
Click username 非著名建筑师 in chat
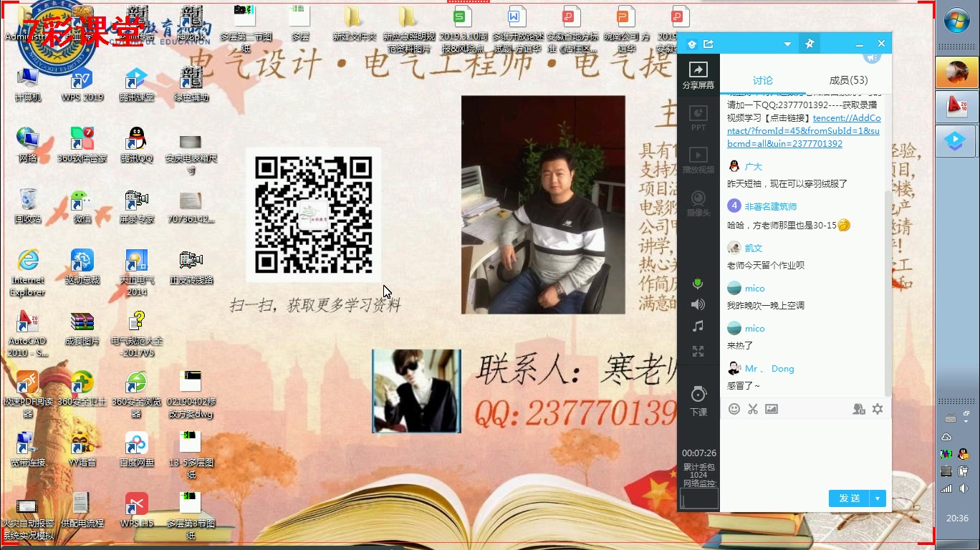click(771, 207)
